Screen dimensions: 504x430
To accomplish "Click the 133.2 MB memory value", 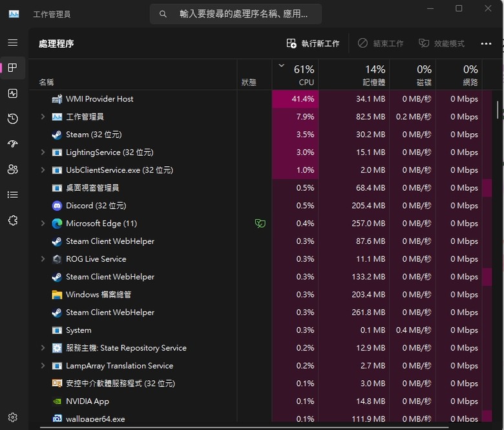I will (368, 277).
